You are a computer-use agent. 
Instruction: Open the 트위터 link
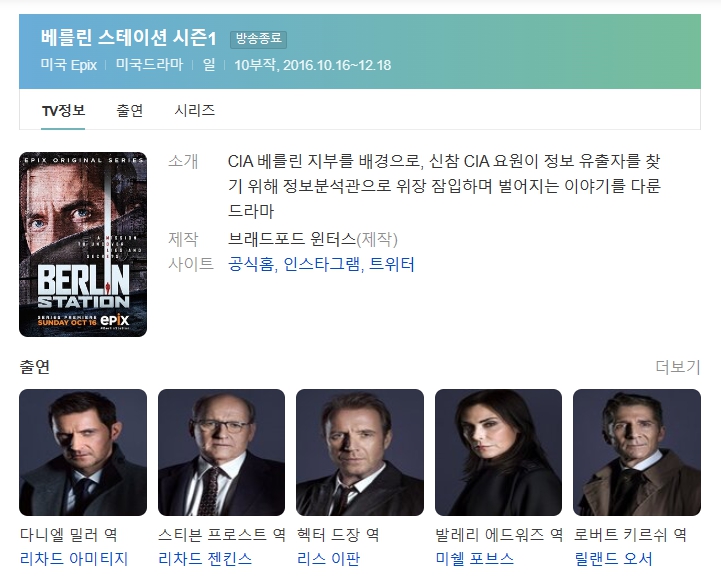(x=392, y=264)
